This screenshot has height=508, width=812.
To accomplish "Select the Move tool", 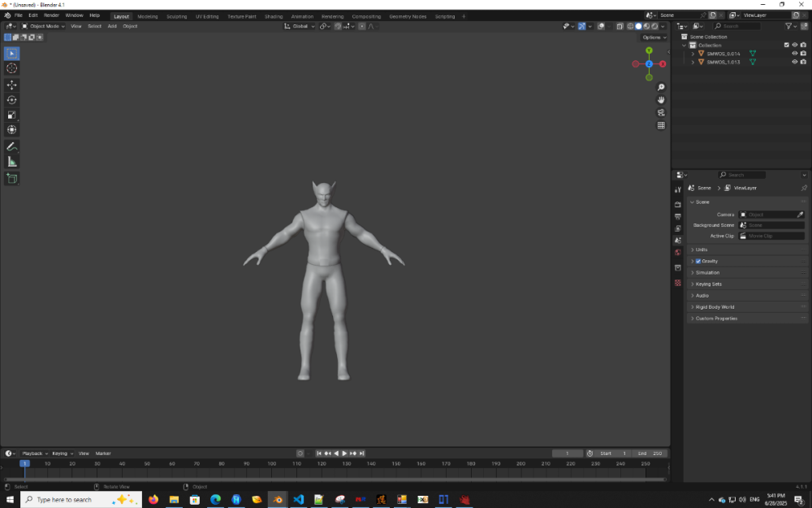I will pos(11,84).
